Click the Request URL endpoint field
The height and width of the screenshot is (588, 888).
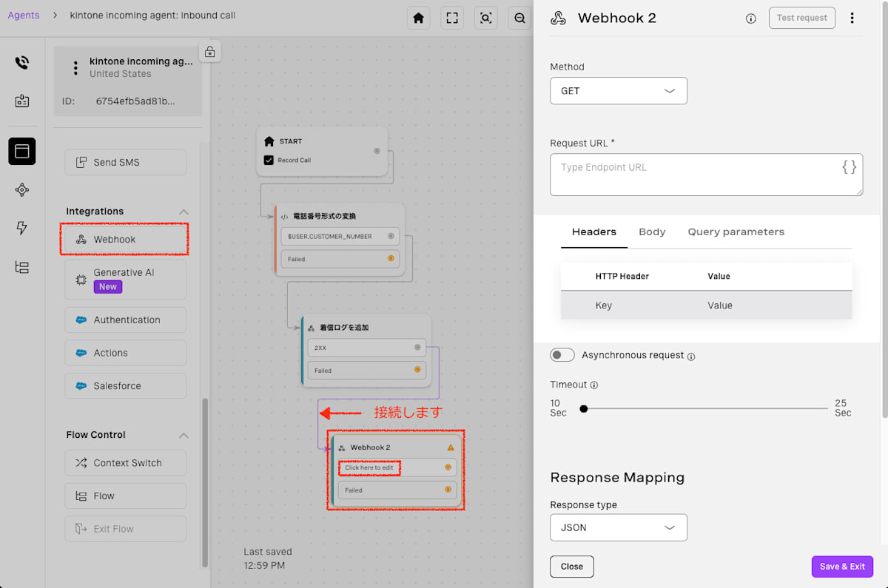click(x=707, y=175)
